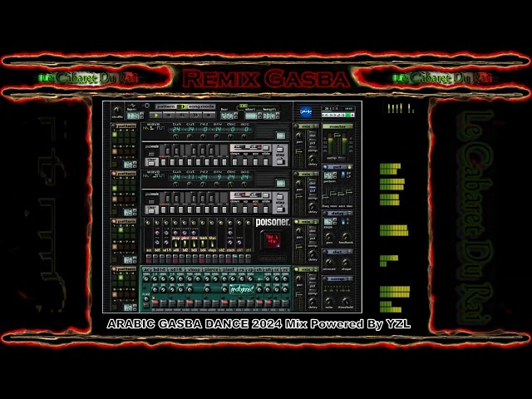Screen dimensions: 532x399
Task: Open the dist effect menu icon
Action: [349, 252]
